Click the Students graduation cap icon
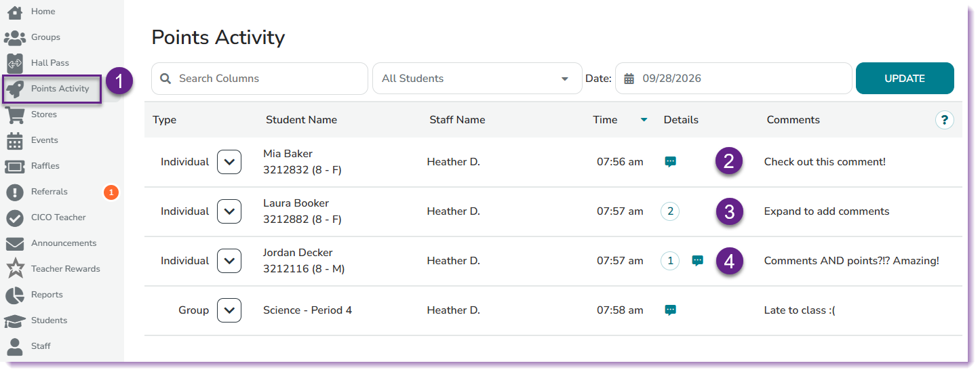The height and width of the screenshot is (374, 980). tap(14, 320)
